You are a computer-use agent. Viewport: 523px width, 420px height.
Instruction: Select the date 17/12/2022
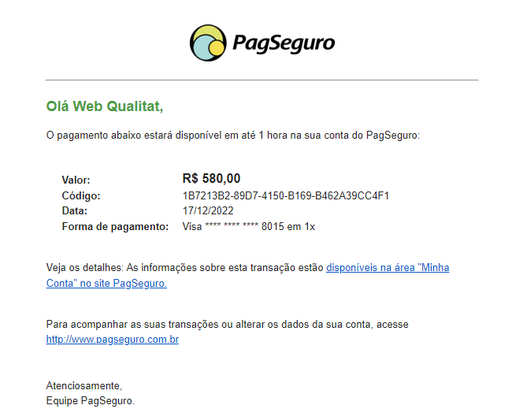coord(208,211)
